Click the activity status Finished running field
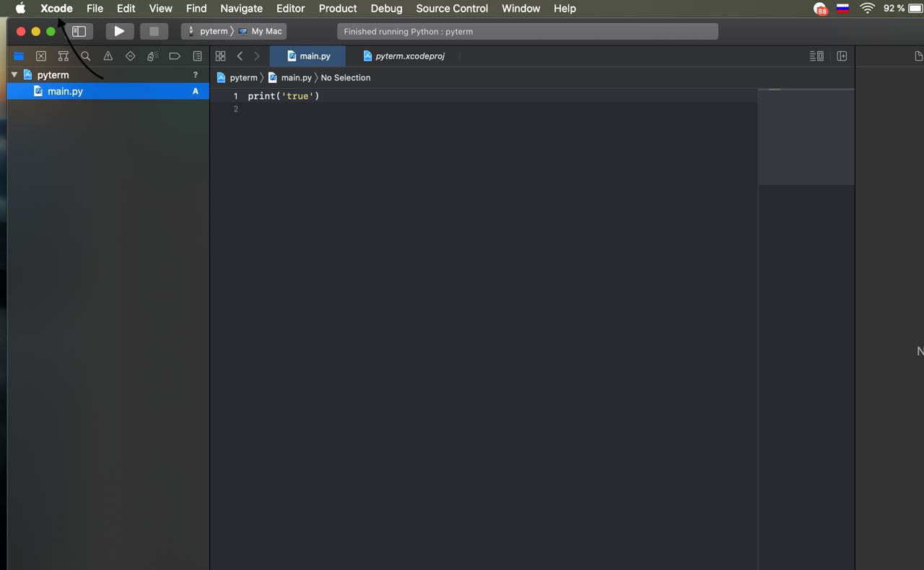The width and height of the screenshot is (924, 570). coord(528,31)
